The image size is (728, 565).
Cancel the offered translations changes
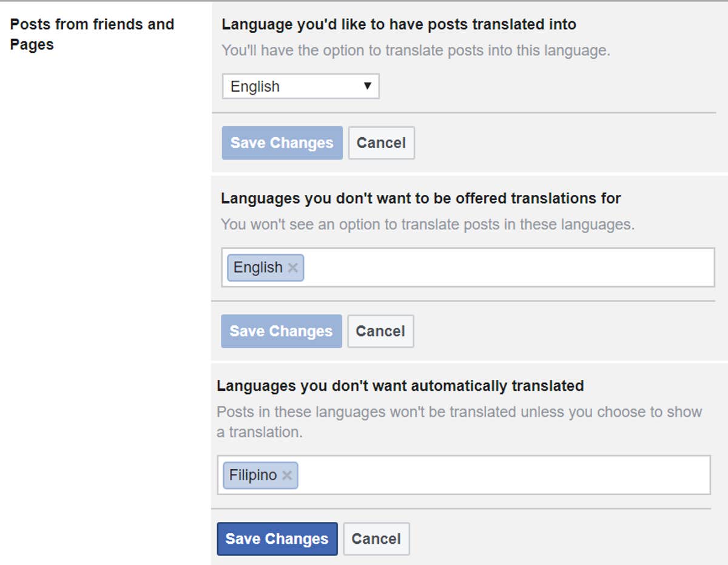[380, 331]
